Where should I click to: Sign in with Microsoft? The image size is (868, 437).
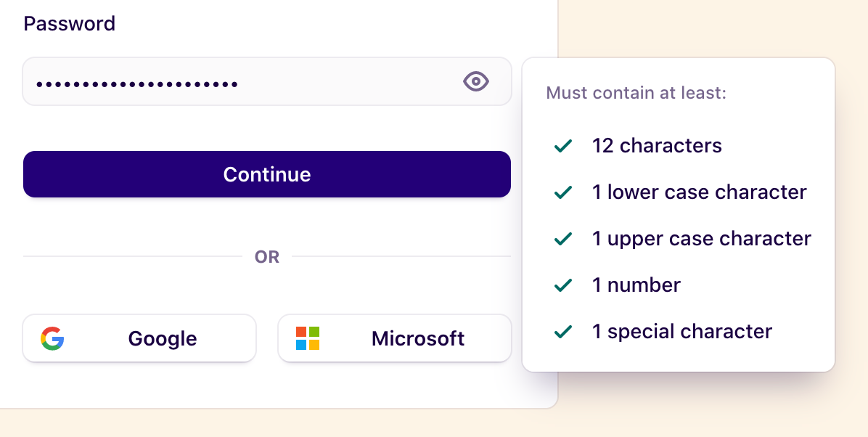[x=394, y=338]
